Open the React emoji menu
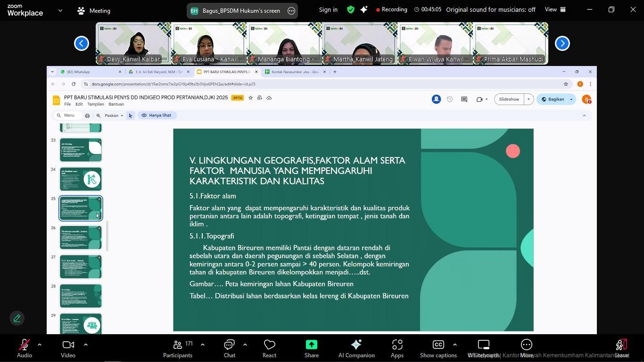This screenshot has width=644, height=362. pos(269,349)
